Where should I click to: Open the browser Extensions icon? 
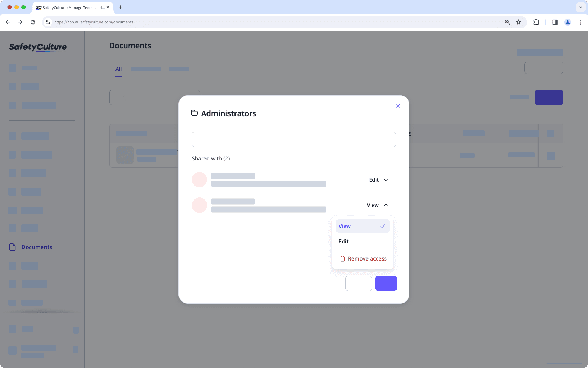(536, 22)
